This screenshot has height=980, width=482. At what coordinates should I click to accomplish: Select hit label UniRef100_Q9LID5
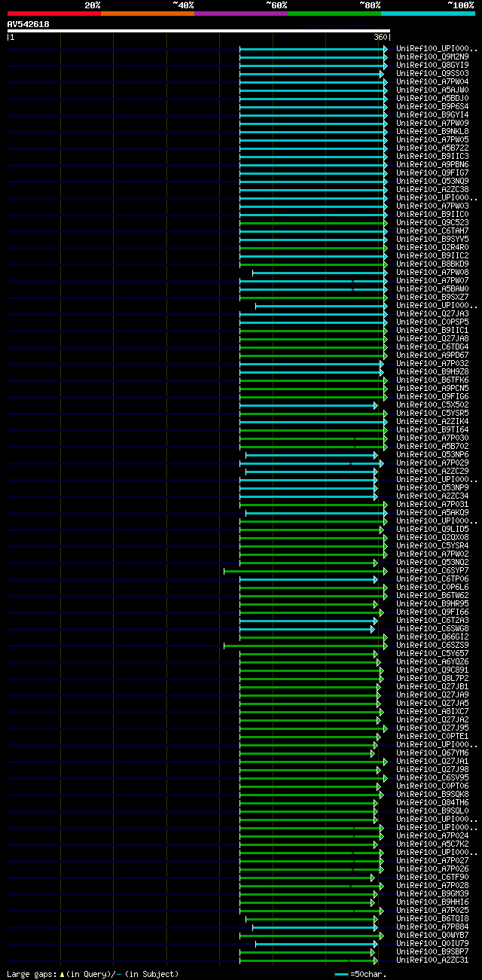[x=432, y=529]
